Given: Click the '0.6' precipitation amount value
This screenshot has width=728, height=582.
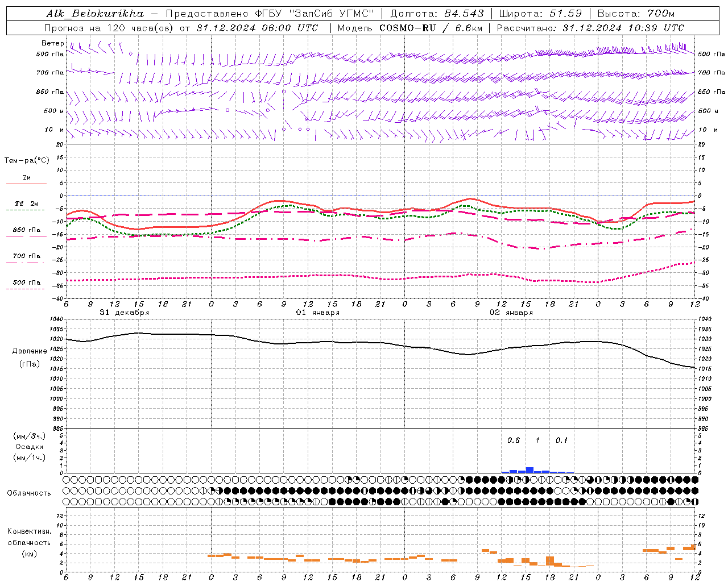Looking at the screenshot, I should pyautogui.click(x=513, y=440).
